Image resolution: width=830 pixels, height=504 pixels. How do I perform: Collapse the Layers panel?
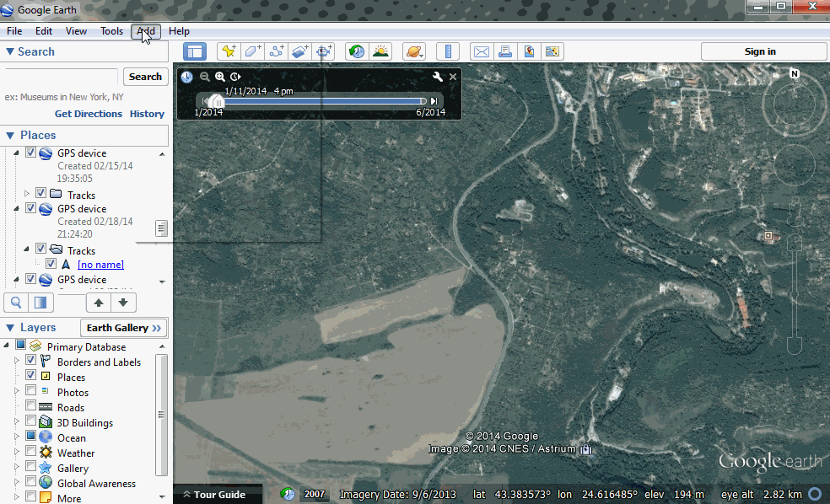(x=9, y=327)
